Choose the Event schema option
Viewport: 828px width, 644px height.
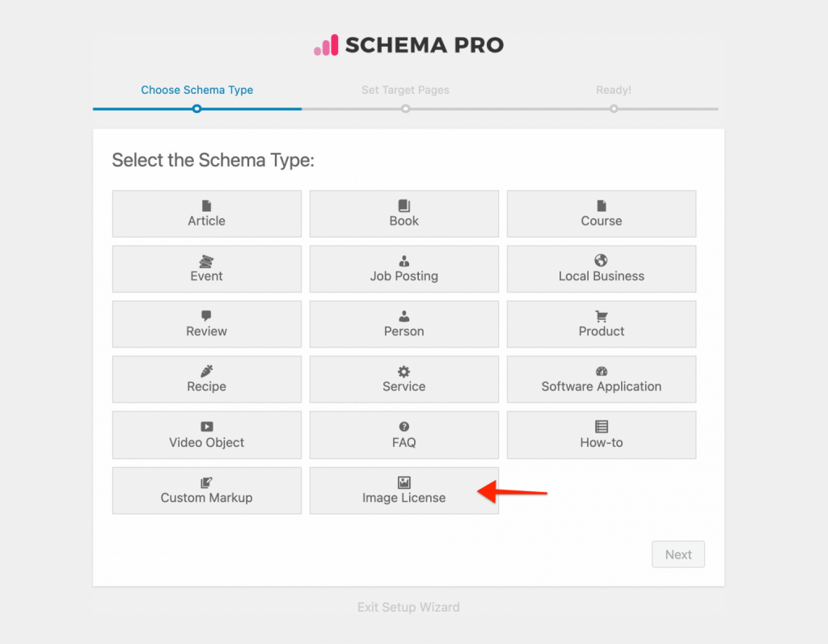pos(206,269)
